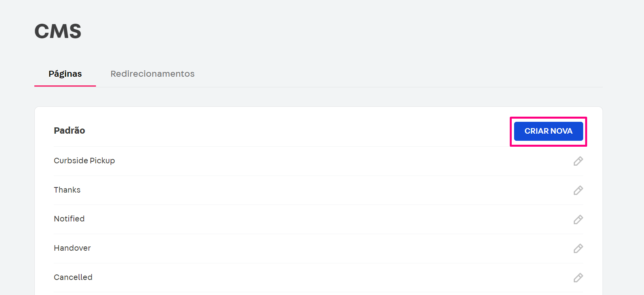This screenshot has height=295, width=644.
Task: Open the Handover row's pencil edit icon
Action: [578, 248]
